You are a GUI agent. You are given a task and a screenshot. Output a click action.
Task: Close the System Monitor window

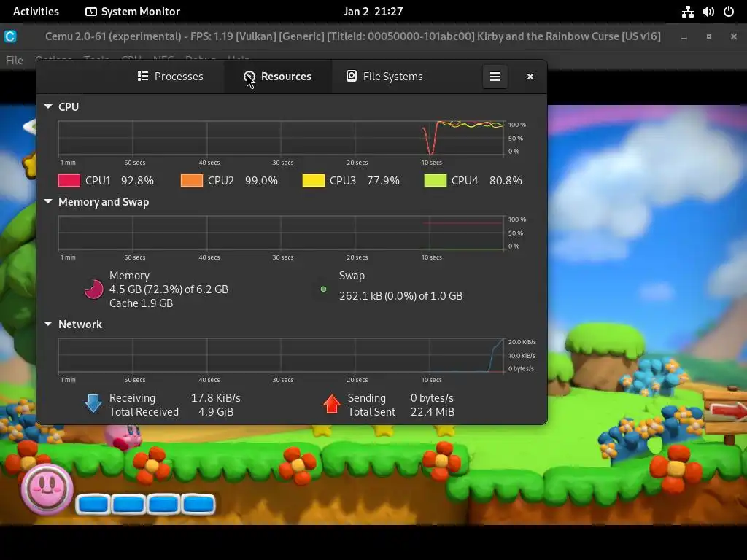[x=530, y=76]
